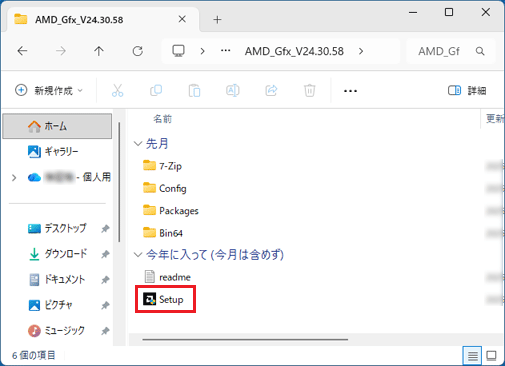Click the 更新 column header

click(495, 119)
